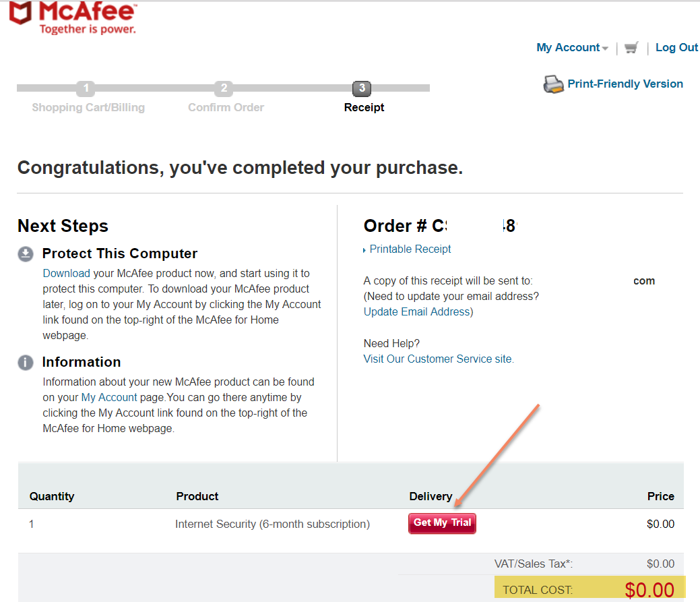Open the Printable Receipt link

tap(410, 249)
